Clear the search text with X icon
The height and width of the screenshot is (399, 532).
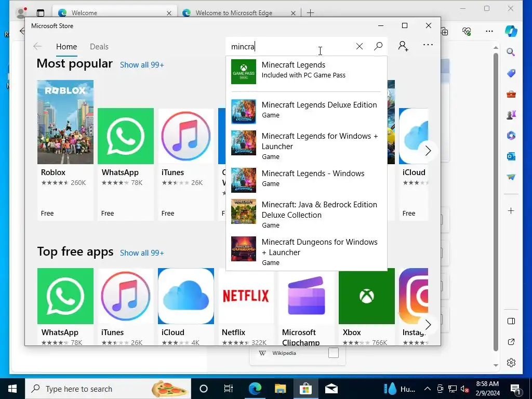(x=360, y=46)
